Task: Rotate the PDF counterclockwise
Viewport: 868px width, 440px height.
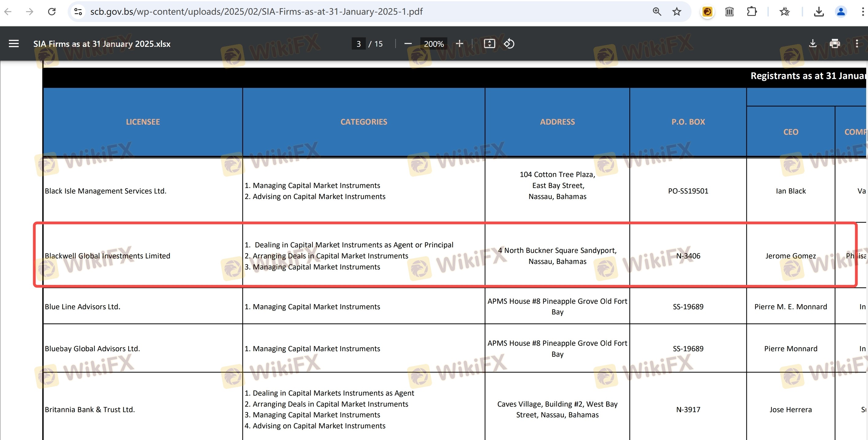Action: pos(509,43)
